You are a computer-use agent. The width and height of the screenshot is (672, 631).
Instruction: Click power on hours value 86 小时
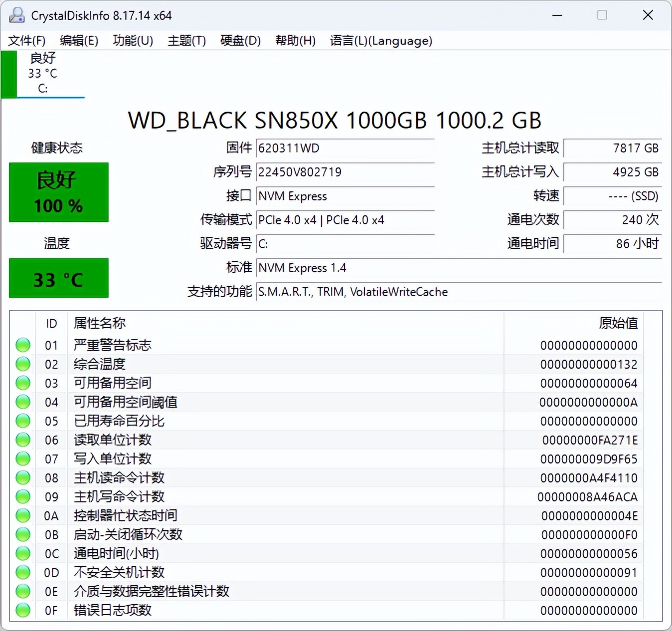[x=613, y=244]
